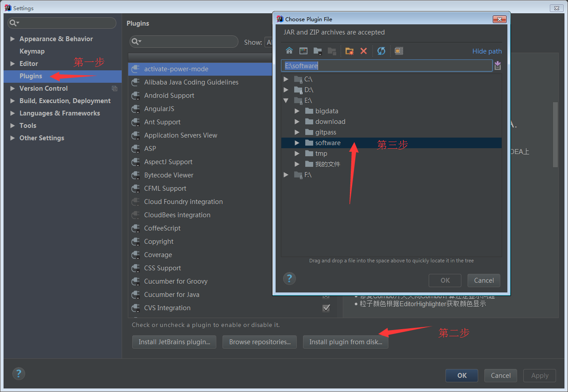Image resolution: width=568 pixels, height=392 pixels.
Task: Click the E:\software path input field
Action: pos(387,66)
